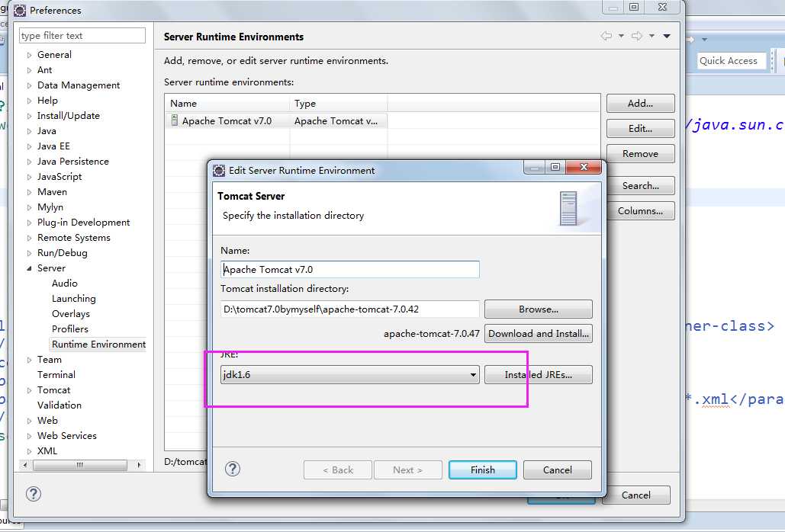Viewport: 785px width, 532px height.
Task: Click the Name field containing Apache Tomcat v7.0
Action: coord(349,270)
